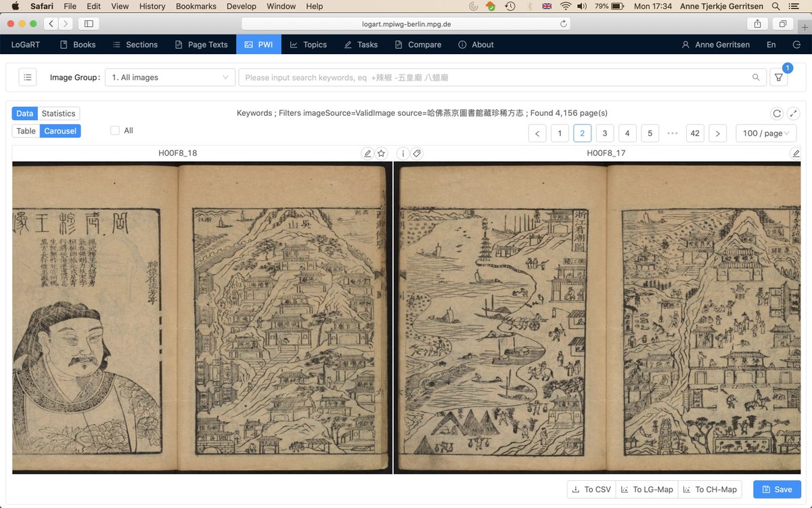Open Safari History menu

pyautogui.click(x=152, y=6)
